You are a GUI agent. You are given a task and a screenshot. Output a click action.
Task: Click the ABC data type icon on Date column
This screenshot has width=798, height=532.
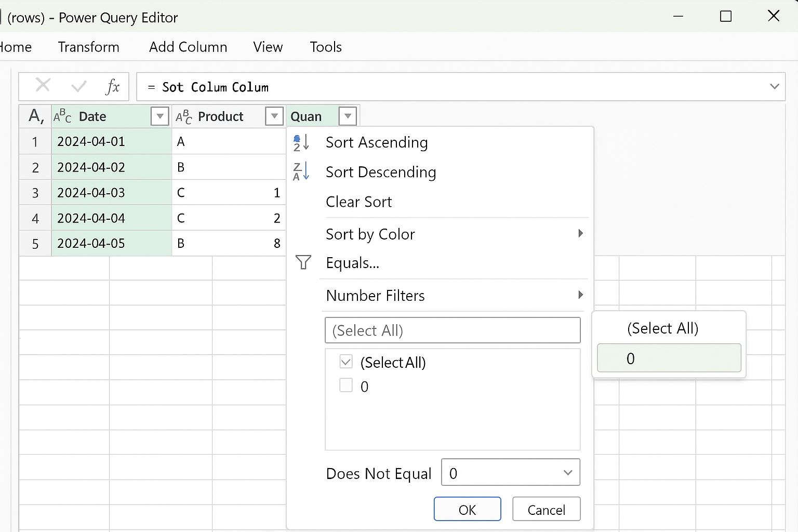pyautogui.click(x=62, y=116)
